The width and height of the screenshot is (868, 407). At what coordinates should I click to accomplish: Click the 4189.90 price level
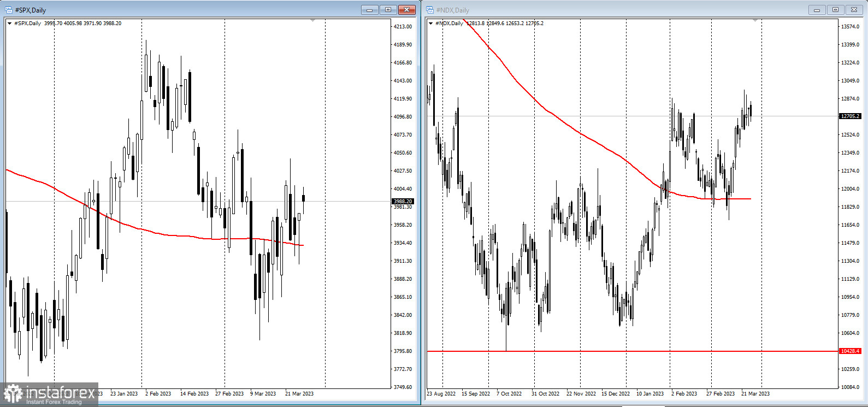click(403, 45)
